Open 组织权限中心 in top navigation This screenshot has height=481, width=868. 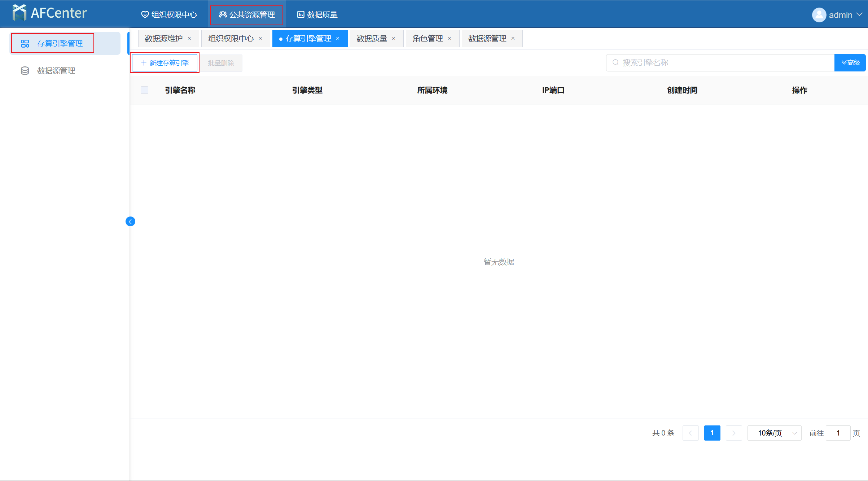[x=169, y=14]
